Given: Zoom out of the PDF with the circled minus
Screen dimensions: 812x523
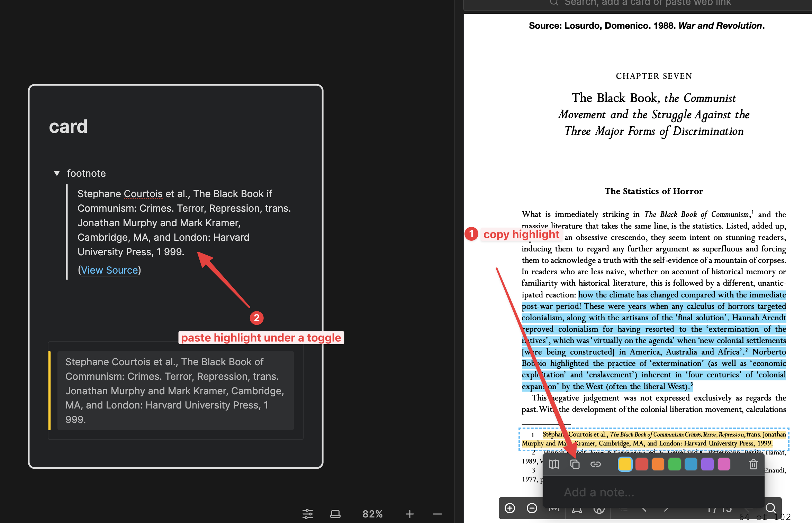Looking at the screenshot, I should tap(532, 508).
